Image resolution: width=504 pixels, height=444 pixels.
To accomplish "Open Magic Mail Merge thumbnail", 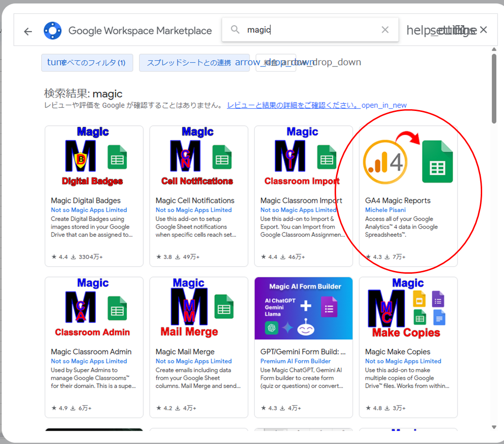I will tap(199, 308).
